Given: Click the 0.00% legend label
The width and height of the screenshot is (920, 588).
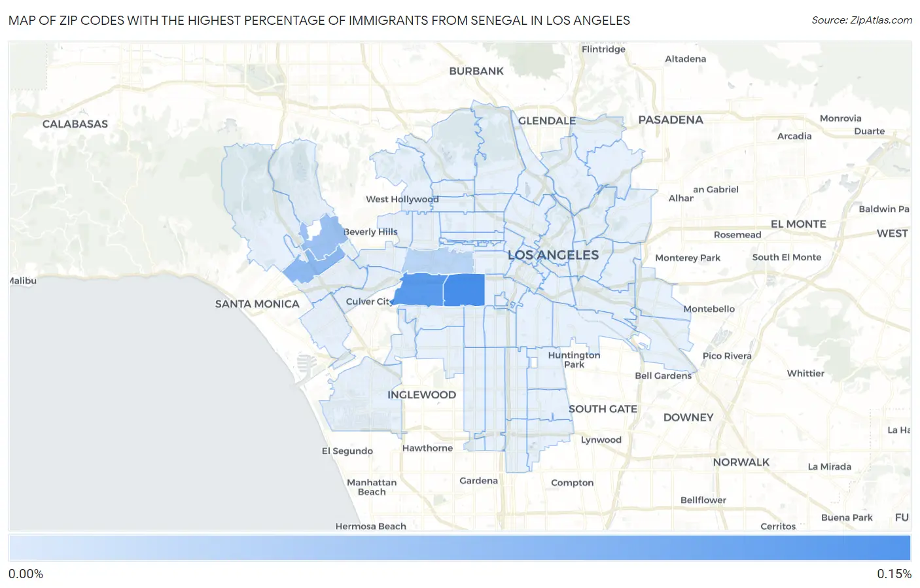Looking at the screenshot, I should pyautogui.click(x=26, y=574).
